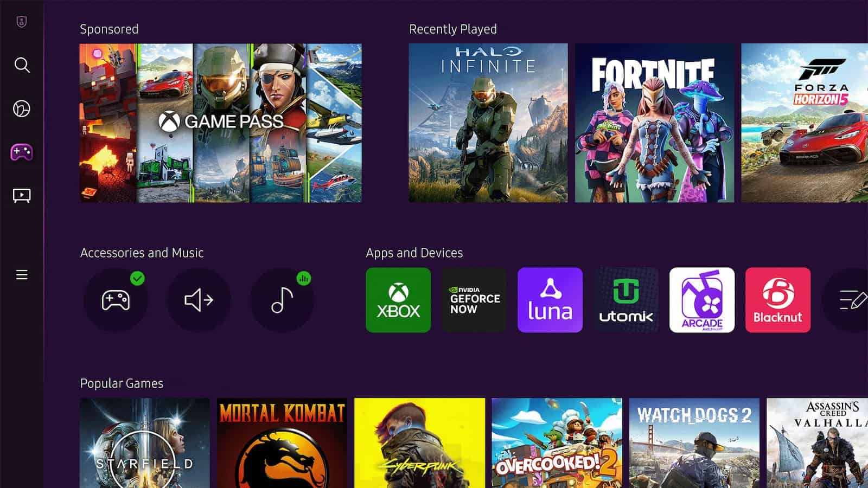Open Forza Horizon 5 tile

(805, 123)
